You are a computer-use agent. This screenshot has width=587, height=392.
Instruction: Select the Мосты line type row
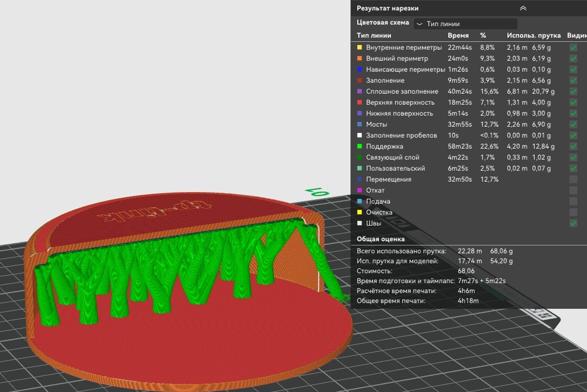tap(377, 125)
